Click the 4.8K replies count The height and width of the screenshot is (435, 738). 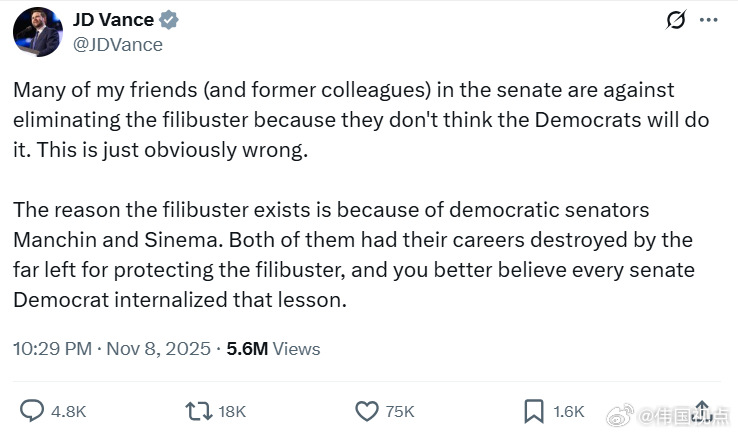point(68,411)
